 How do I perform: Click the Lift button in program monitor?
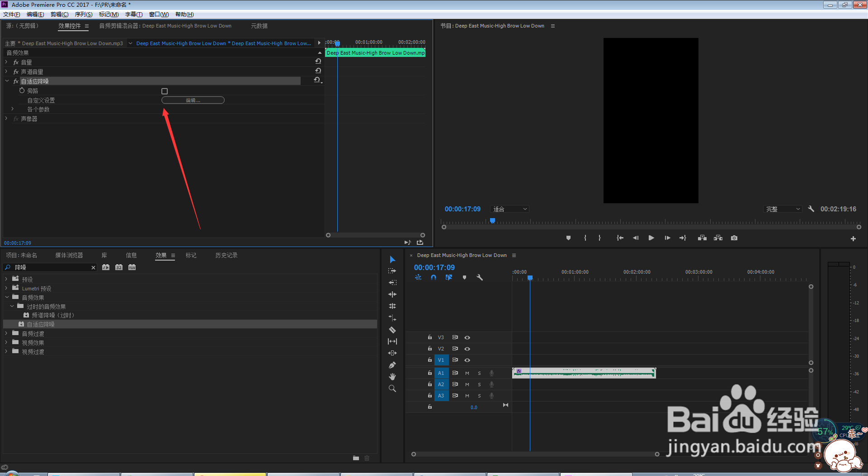702,238
